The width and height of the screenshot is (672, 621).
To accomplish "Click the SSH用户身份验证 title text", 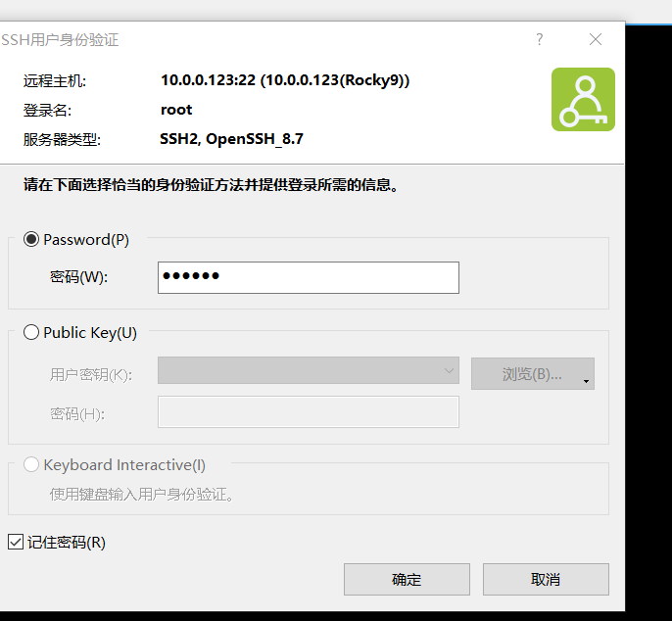I will tap(60, 40).
